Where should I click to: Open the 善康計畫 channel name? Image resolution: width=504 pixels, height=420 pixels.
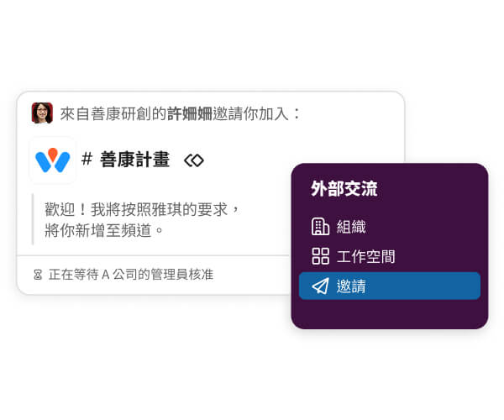(x=134, y=160)
